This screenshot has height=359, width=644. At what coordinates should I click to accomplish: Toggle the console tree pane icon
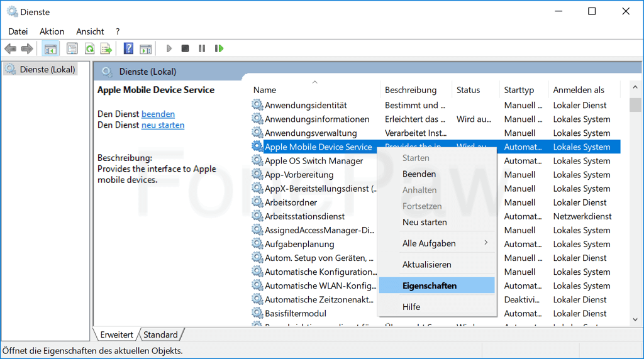coord(50,49)
